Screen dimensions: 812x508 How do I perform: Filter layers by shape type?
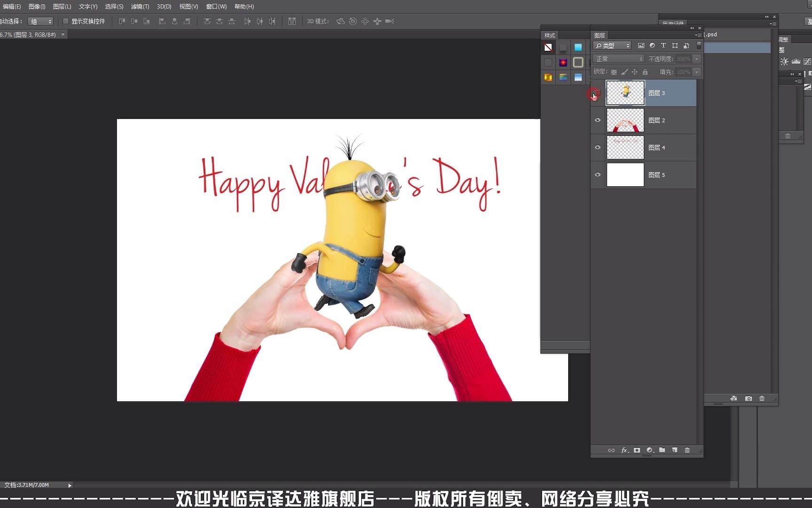click(675, 46)
